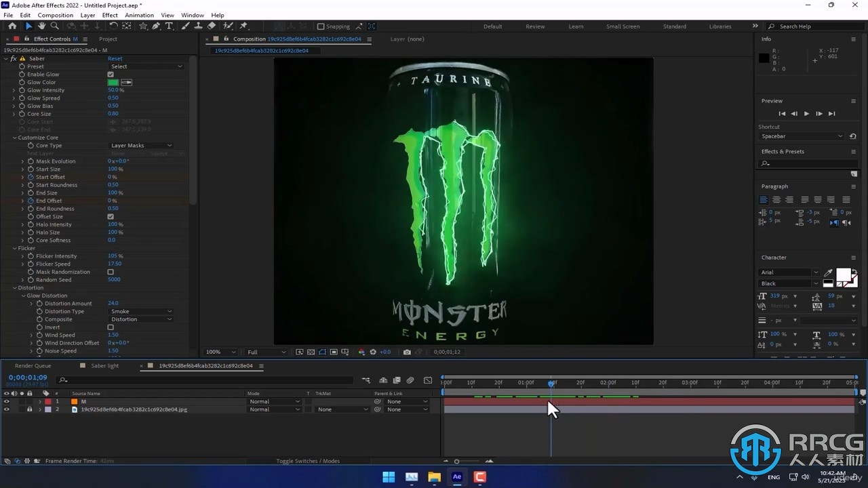Select the Clone Stamp tool

(x=198, y=26)
